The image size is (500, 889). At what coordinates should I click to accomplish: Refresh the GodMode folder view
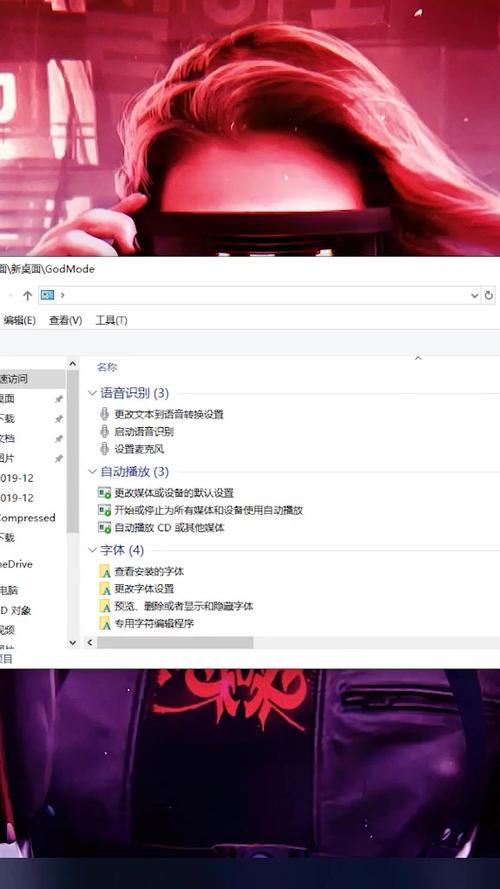(489, 295)
